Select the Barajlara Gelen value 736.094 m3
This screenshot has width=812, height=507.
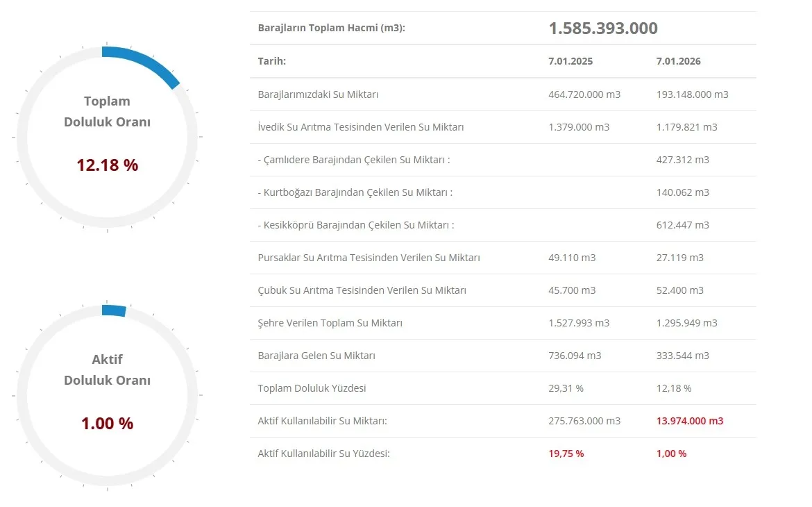[x=574, y=356]
